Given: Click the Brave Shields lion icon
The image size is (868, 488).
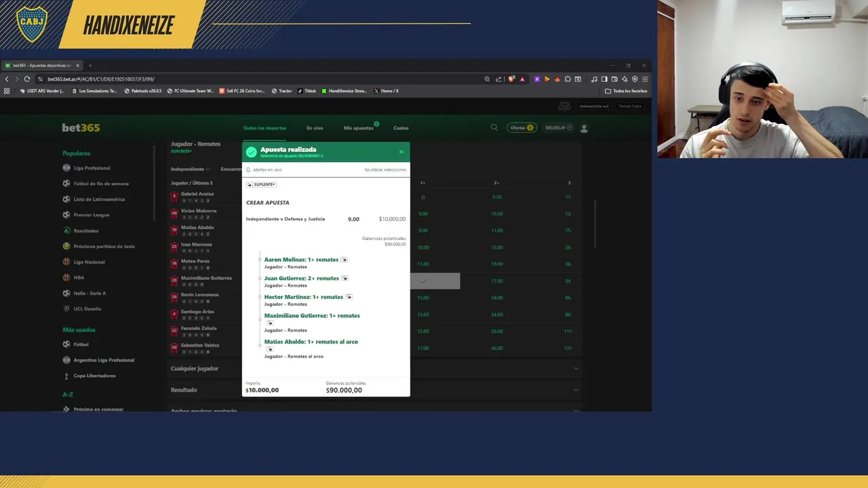Looking at the screenshot, I should [511, 79].
